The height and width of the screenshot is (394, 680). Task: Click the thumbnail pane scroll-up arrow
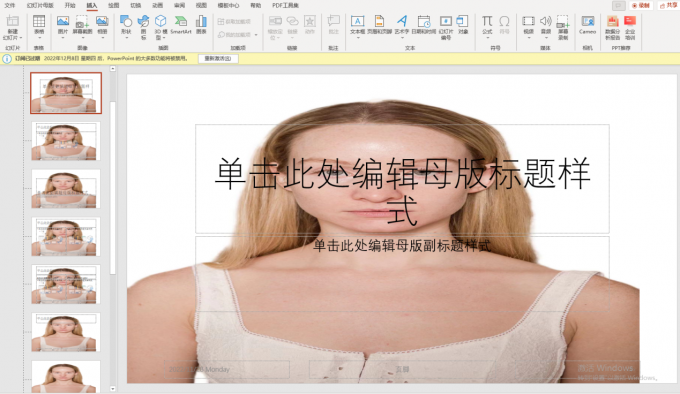pyautogui.click(x=113, y=69)
